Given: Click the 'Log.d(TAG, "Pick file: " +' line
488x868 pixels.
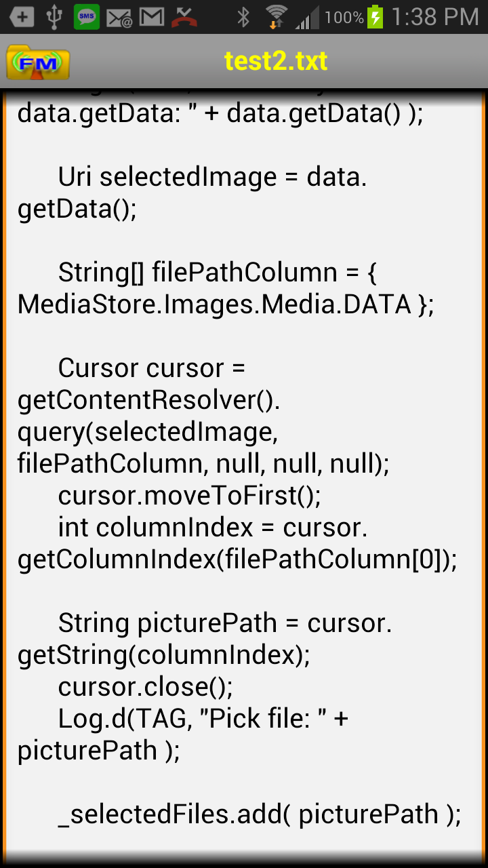Looking at the screenshot, I should pyautogui.click(x=203, y=719).
